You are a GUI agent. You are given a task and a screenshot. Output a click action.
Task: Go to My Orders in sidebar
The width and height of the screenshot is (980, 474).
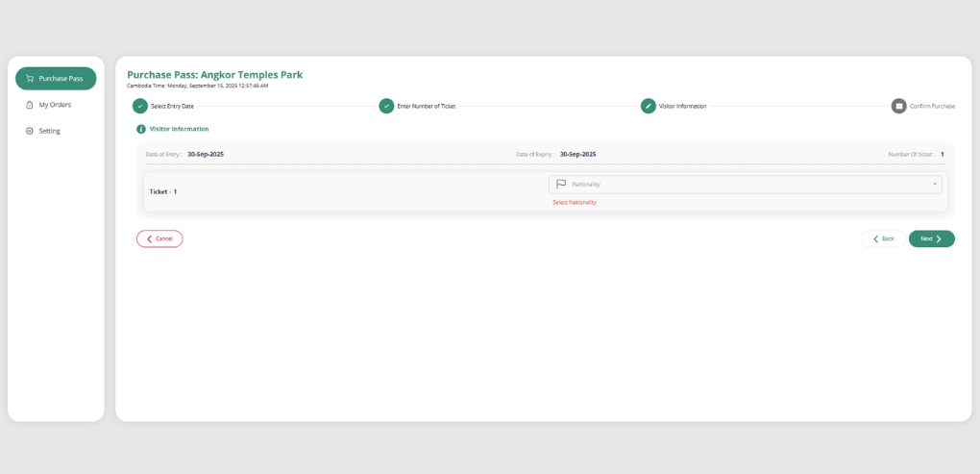click(56, 105)
